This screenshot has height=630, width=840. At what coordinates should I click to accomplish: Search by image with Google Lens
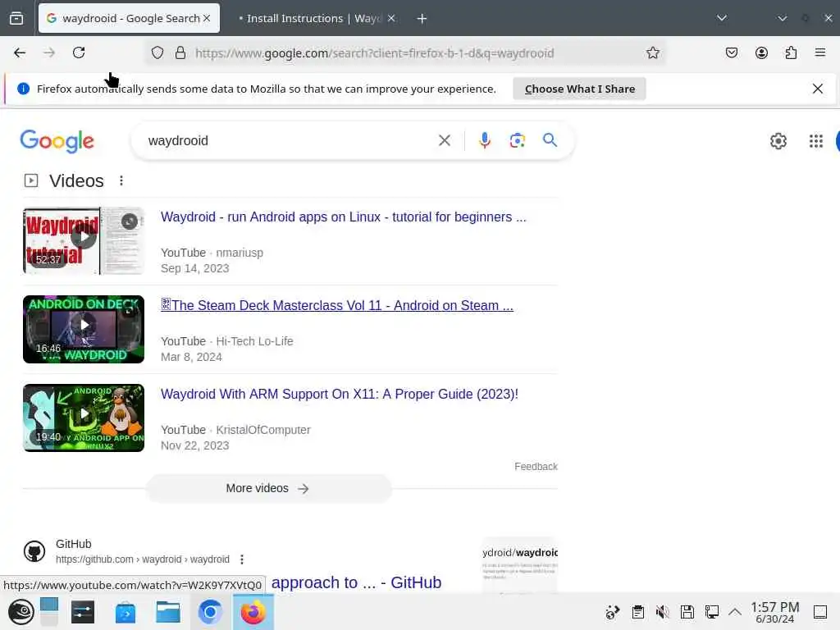517,140
